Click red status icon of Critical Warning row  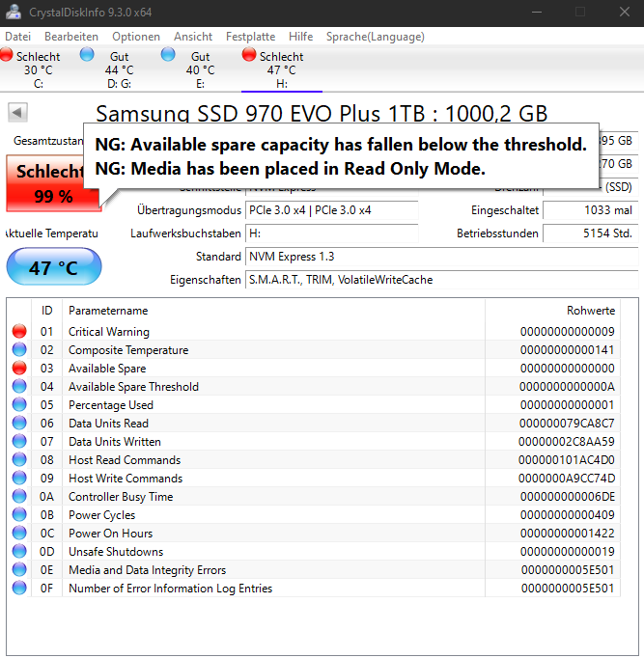[x=19, y=331]
